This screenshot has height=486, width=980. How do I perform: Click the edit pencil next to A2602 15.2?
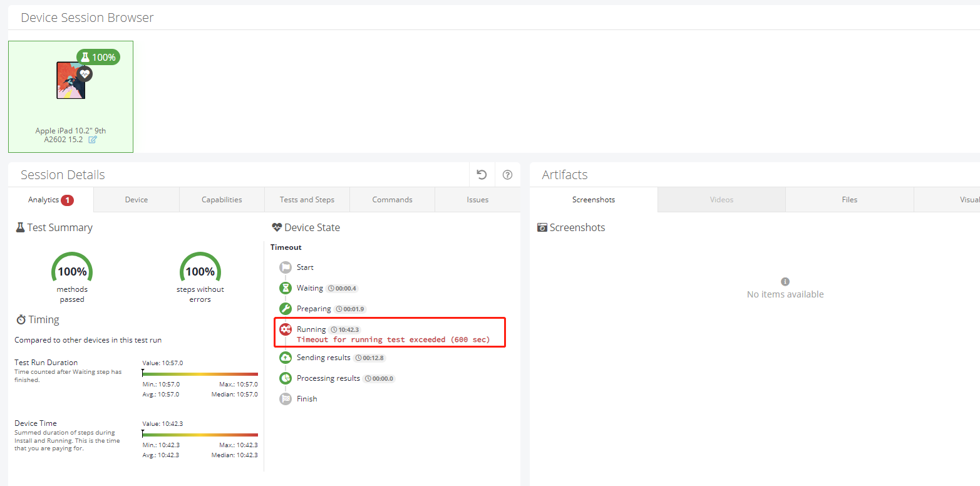click(93, 139)
